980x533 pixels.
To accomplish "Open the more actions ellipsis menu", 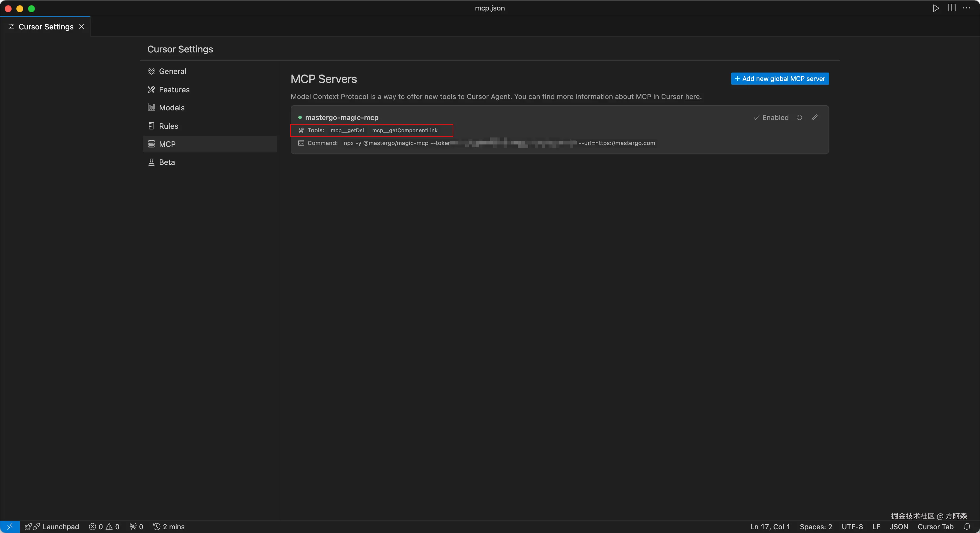I will coord(967,8).
